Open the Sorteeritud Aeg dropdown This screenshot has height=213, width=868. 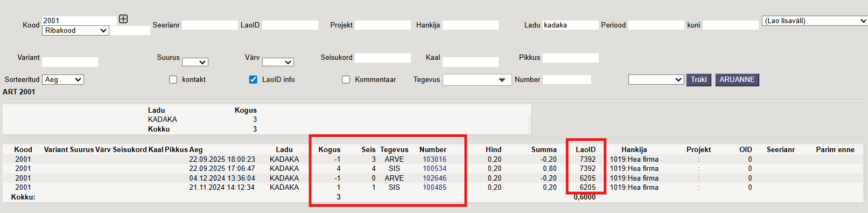tap(63, 79)
